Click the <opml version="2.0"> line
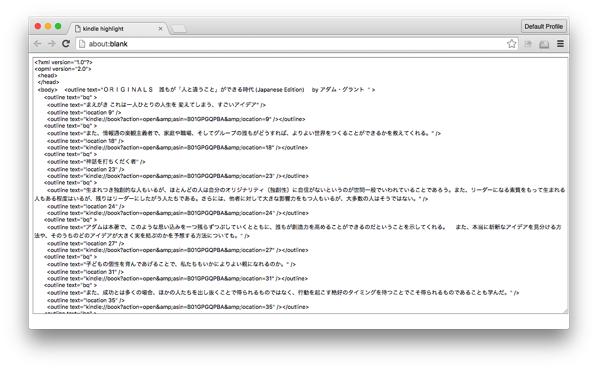Viewport: 598px width, 370px height. (63, 69)
